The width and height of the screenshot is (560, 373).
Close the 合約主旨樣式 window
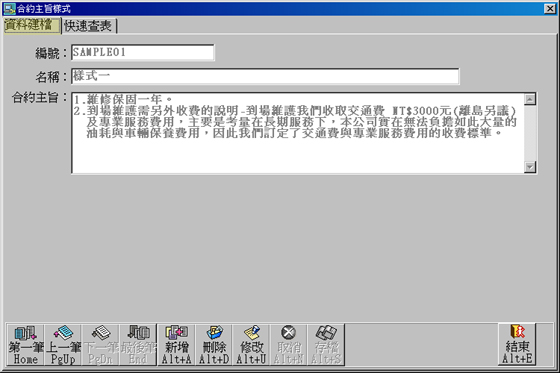(x=550, y=9)
